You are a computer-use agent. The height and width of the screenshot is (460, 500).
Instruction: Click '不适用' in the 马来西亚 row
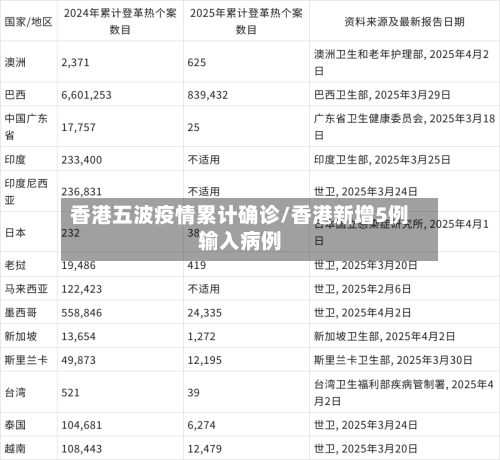coord(204,289)
